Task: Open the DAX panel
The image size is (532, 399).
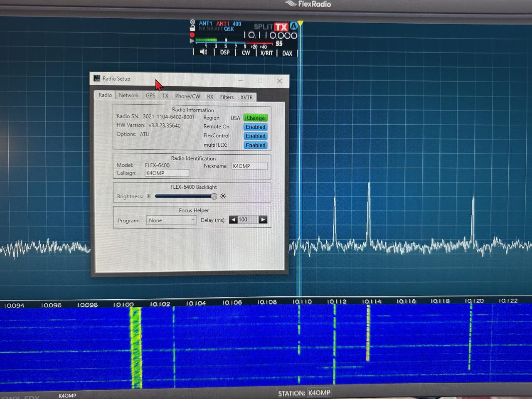Action: click(x=287, y=54)
